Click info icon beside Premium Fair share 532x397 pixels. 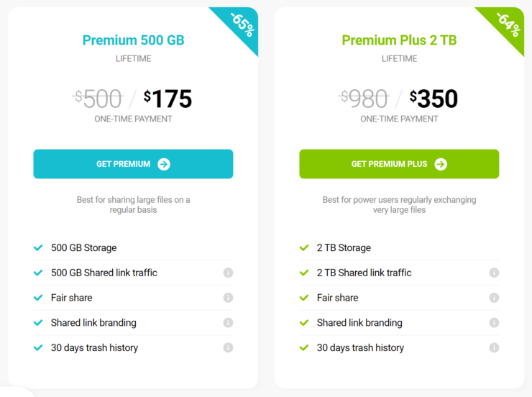tap(228, 298)
